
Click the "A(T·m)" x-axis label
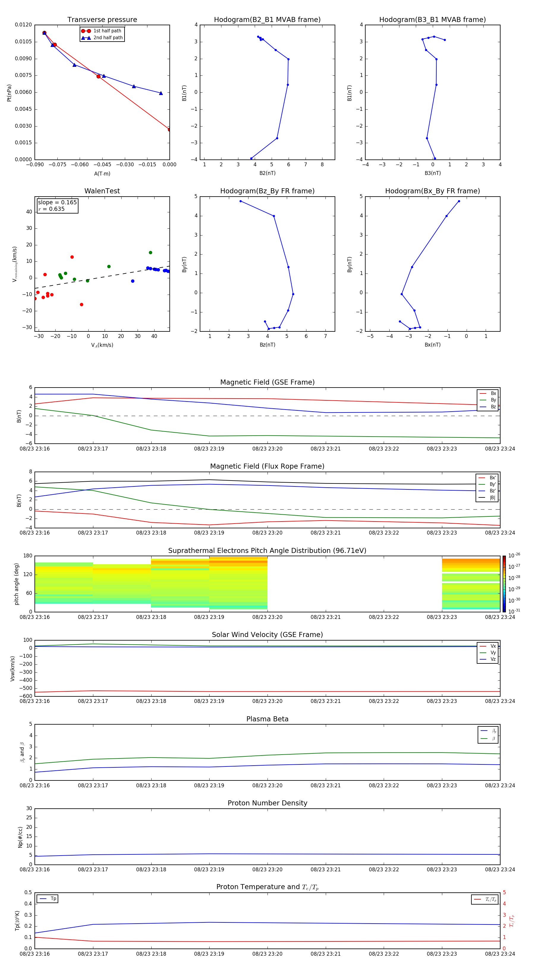[x=102, y=173]
